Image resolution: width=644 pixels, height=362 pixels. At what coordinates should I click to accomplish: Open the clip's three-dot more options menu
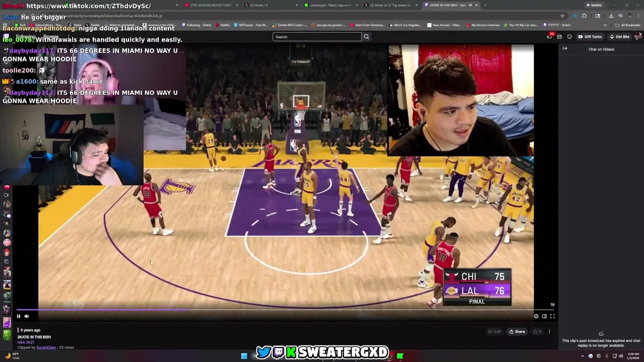549,331
